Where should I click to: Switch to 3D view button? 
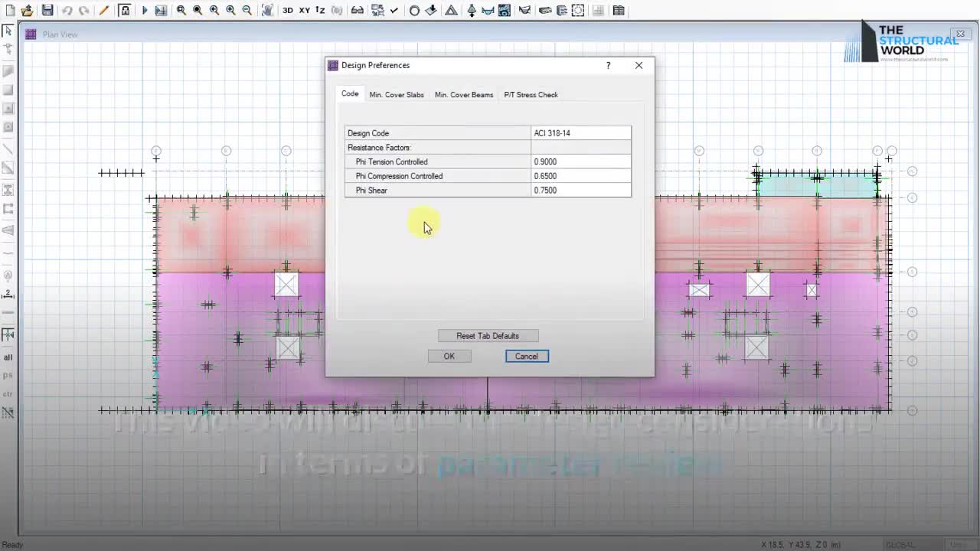287,11
